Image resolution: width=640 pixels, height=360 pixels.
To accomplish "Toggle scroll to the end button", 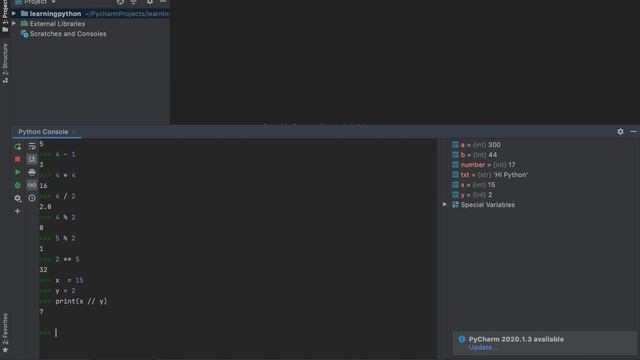I will (32, 159).
